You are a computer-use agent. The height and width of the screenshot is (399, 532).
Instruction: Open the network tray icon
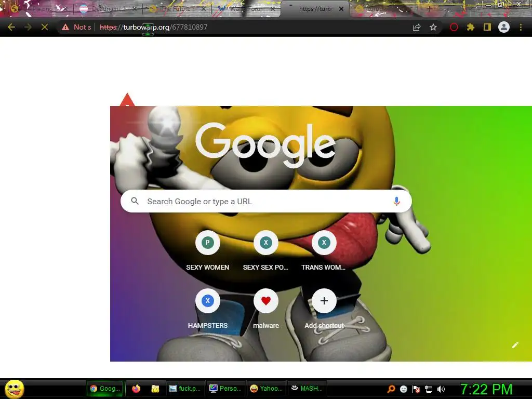(x=429, y=389)
